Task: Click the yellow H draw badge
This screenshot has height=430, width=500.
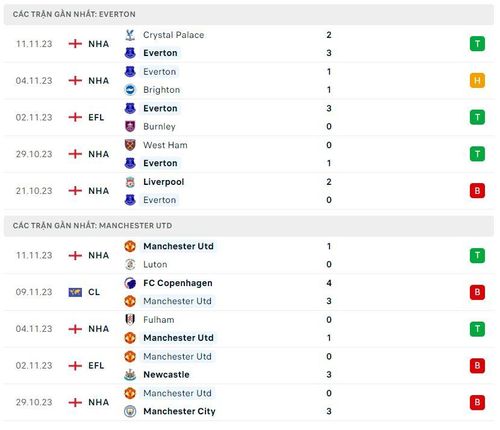Action: point(477,81)
